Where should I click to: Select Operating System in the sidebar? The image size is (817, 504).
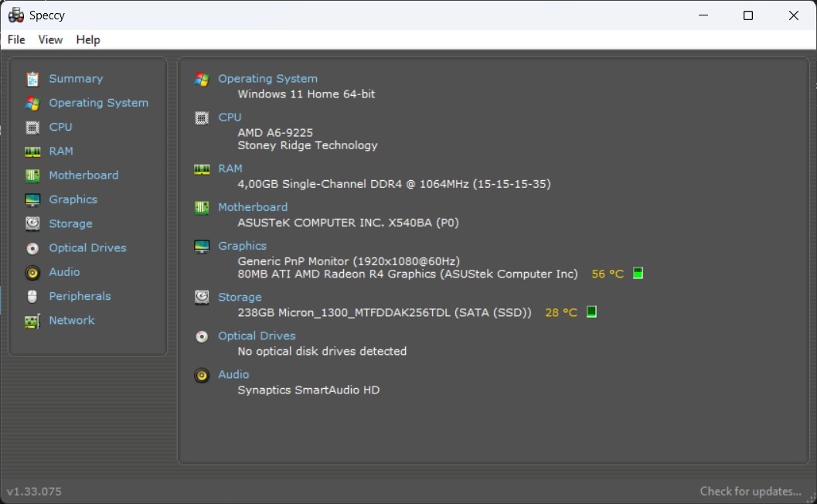tap(98, 103)
